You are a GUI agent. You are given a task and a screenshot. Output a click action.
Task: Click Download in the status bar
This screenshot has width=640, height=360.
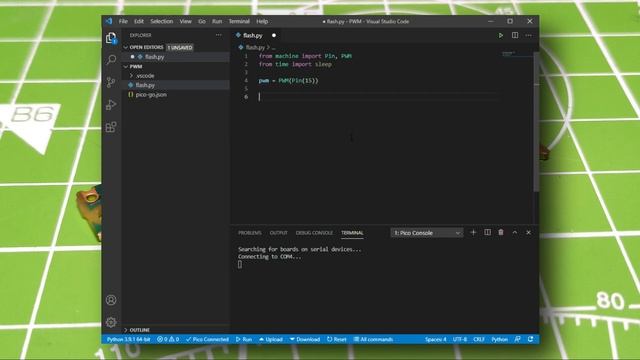[x=305, y=339]
